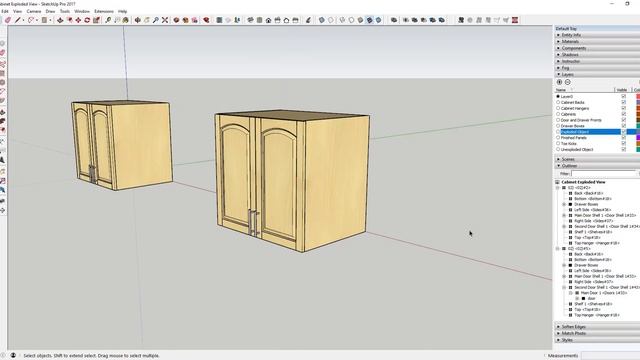Click color swatch for Unexploded Object layer
This screenshot has height=360, width=640.
(x=638, y=149)
